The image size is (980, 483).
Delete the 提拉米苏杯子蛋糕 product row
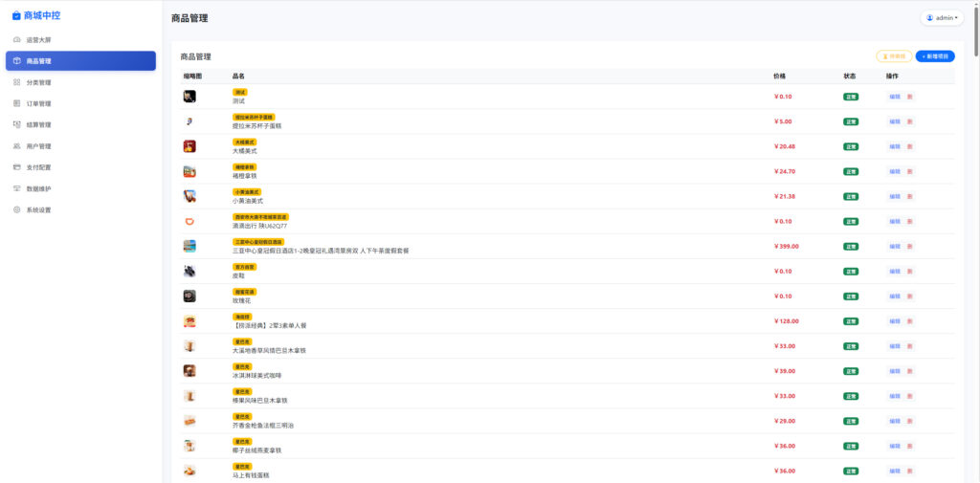pyautogui.click(x=909, y=121)
